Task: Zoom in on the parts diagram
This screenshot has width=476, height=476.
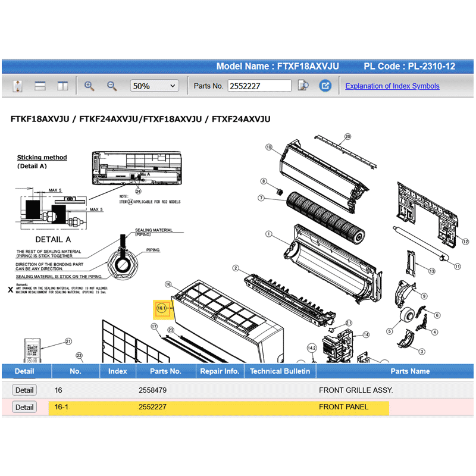Action: (x=89, y=86)
